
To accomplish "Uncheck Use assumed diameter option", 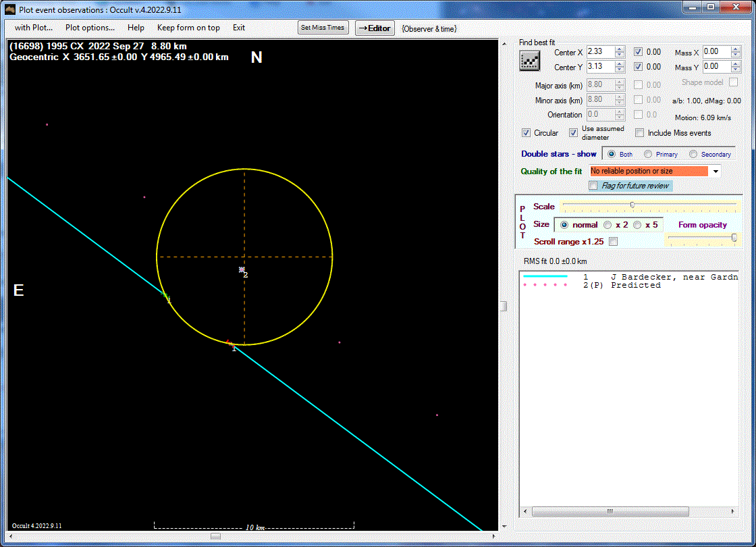I will 573,133.
